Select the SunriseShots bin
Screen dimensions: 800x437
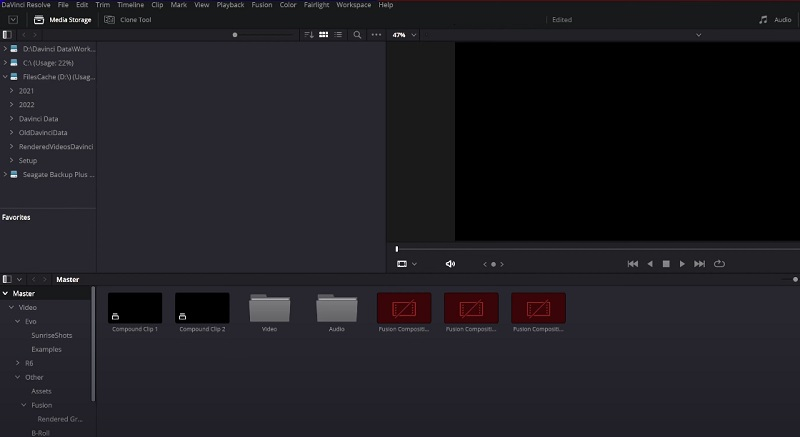tap(52, 335)
